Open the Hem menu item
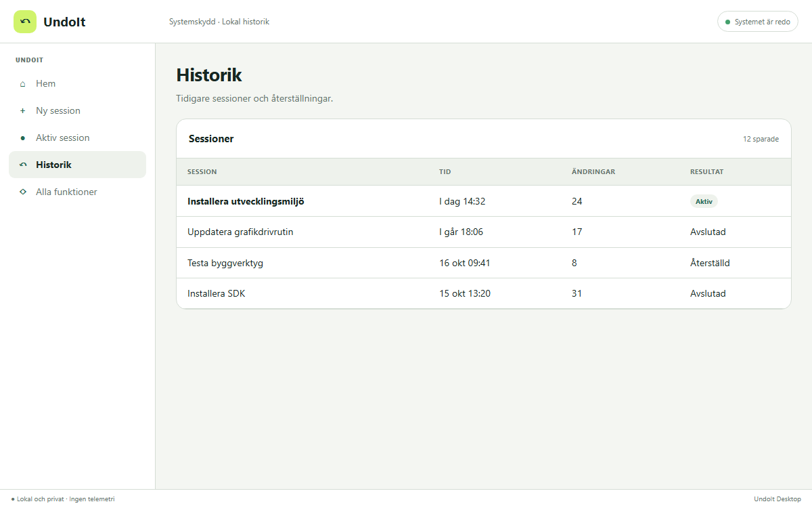This screenshot has width=812, height=508. (x=77, y=83)
